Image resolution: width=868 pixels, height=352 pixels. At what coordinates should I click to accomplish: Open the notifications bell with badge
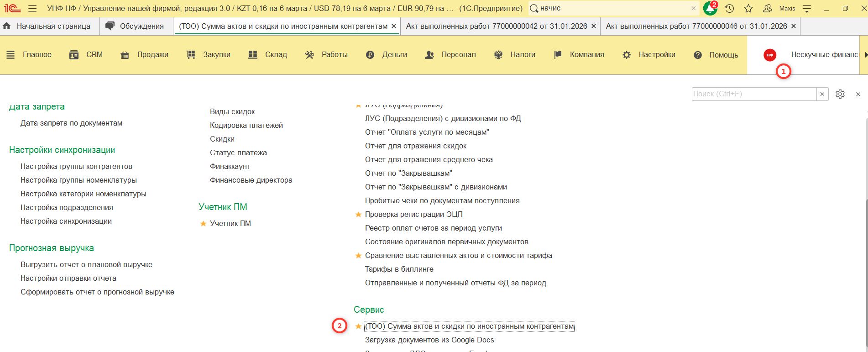pos(710,8)
